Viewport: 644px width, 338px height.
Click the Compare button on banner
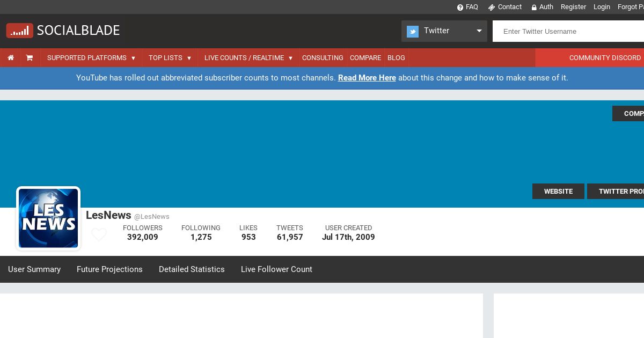[x=628, y=114]
